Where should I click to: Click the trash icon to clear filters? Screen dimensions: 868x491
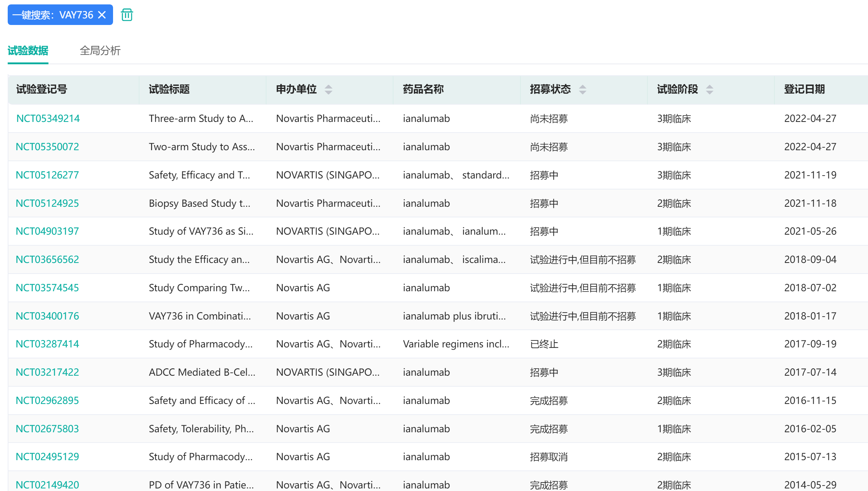pos(127,15)
